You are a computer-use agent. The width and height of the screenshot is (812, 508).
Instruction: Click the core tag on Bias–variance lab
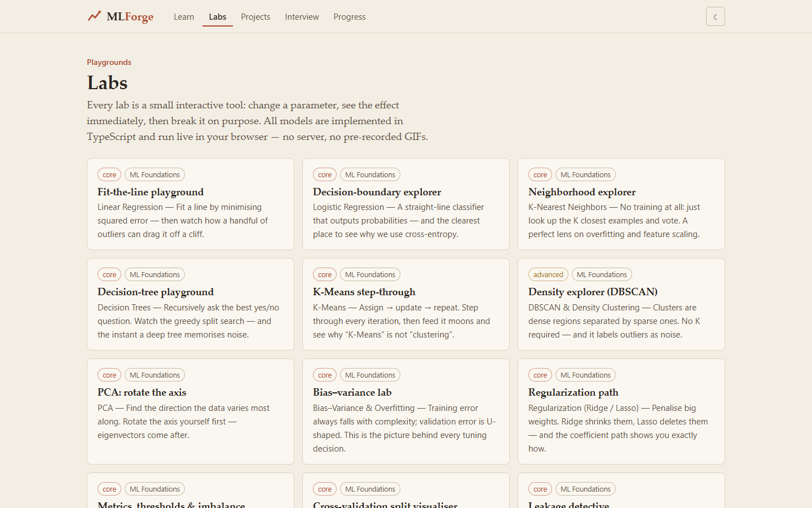pyautogui.click(x=325, y=375)
